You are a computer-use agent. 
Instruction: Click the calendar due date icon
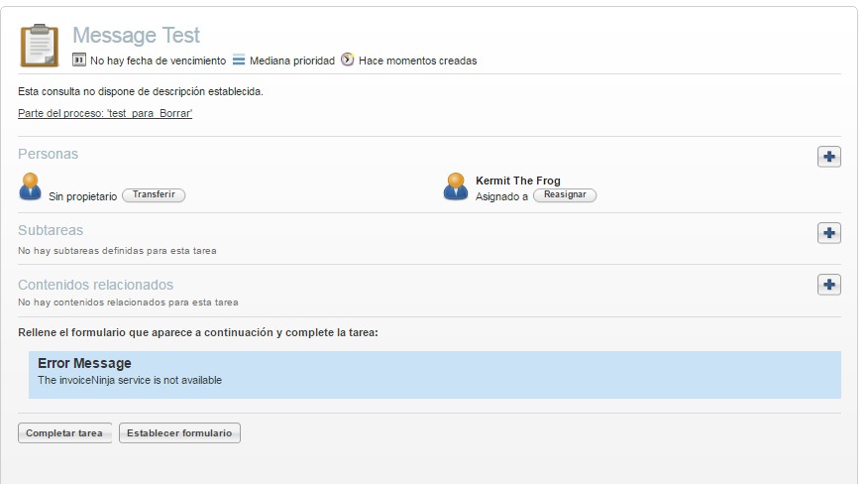79,60
